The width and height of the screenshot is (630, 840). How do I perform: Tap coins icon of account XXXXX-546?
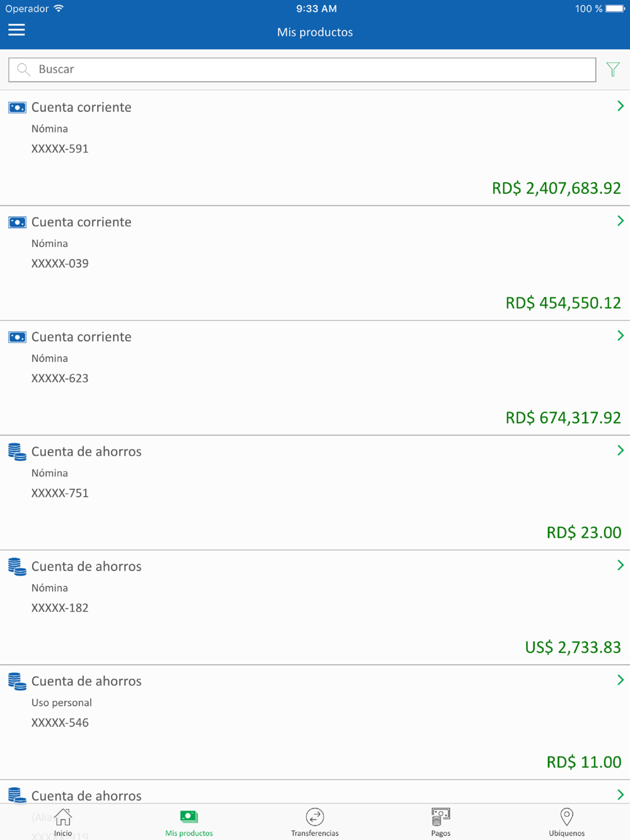point(17,681)
